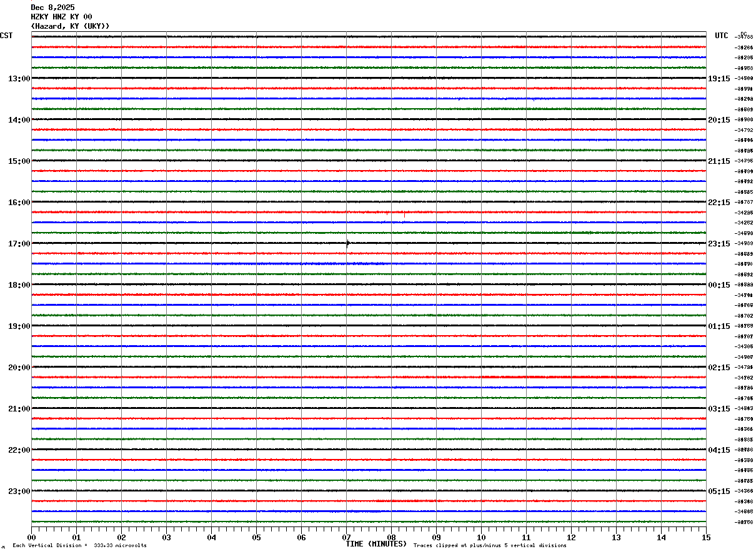This screenshot has height=554, width=756.
Task: Click the UTC time zone label
Action: coord(722,36)
